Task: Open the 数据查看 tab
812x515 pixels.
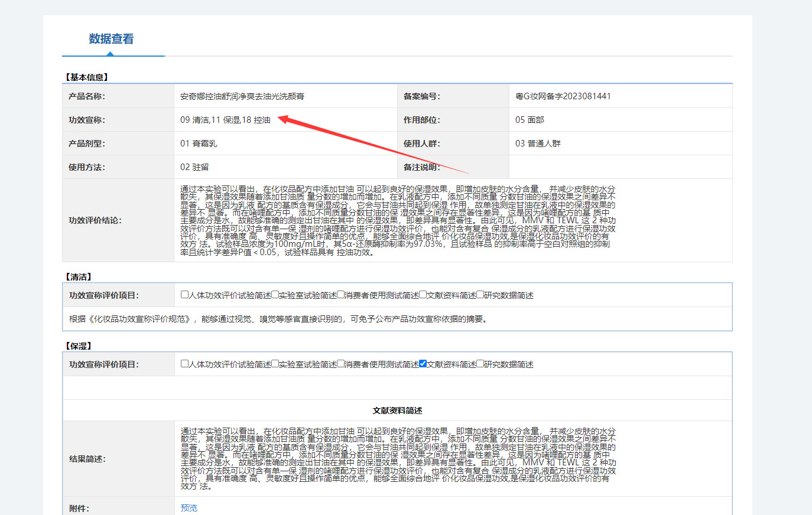Action: tap(111, 39)
